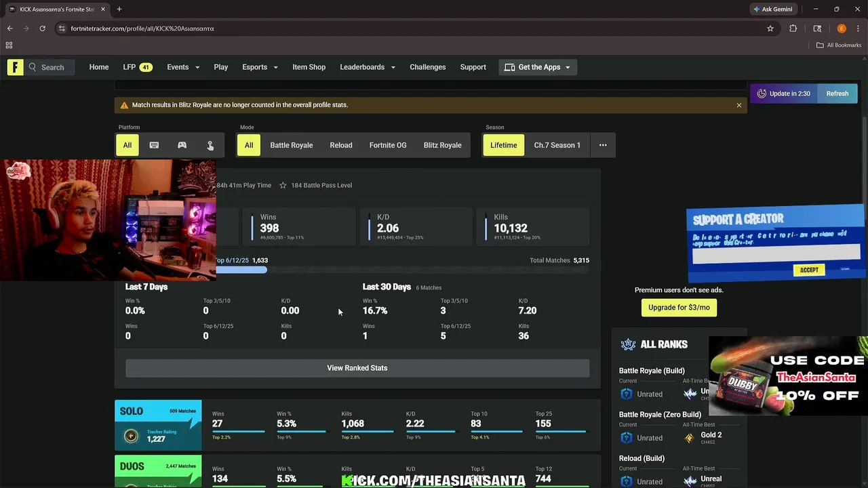The image size is (868, 488).
Task: Select Ch.7 Season 1 filter
Action: tap(557, 145)
